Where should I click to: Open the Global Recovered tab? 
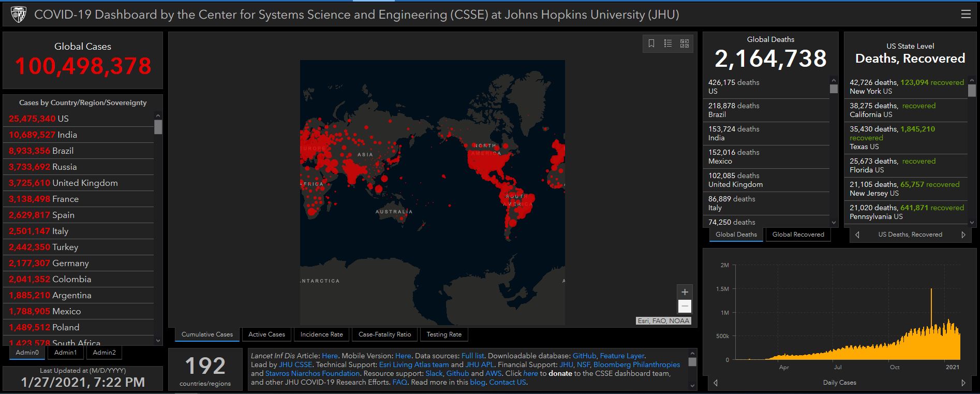(x=798, y=235)
